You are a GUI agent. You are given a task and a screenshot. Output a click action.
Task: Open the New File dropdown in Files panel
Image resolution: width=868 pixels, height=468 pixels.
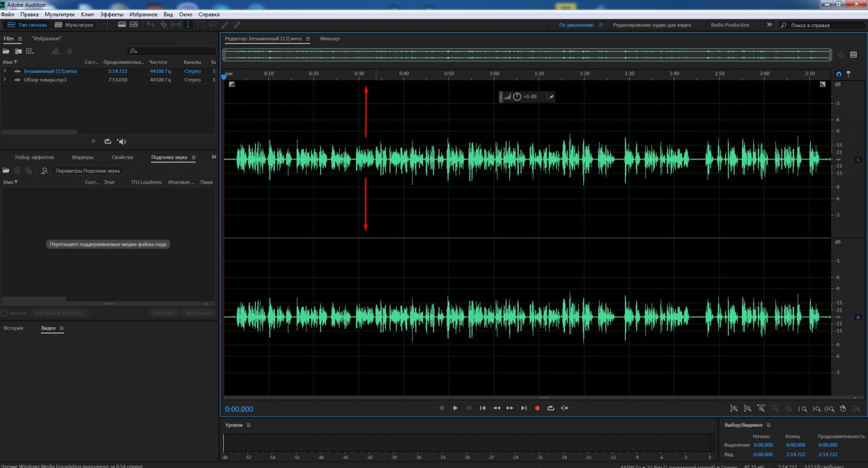31,51
